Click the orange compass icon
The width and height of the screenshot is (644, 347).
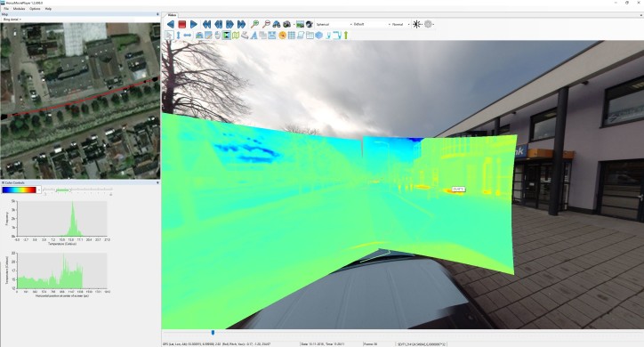point(282,36)
